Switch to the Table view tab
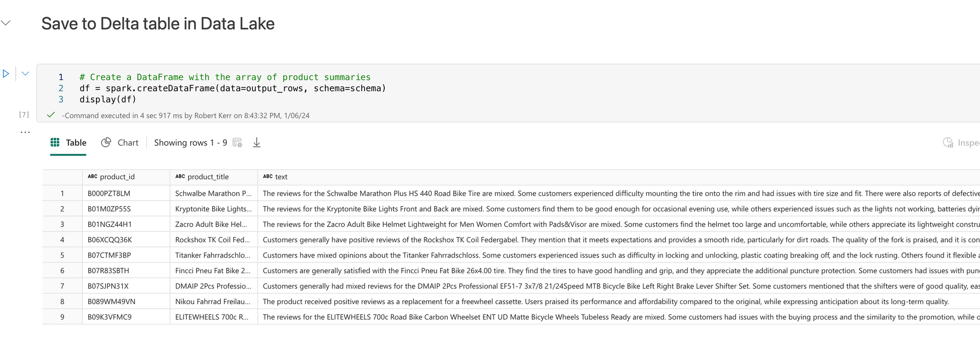 (69, 143)
